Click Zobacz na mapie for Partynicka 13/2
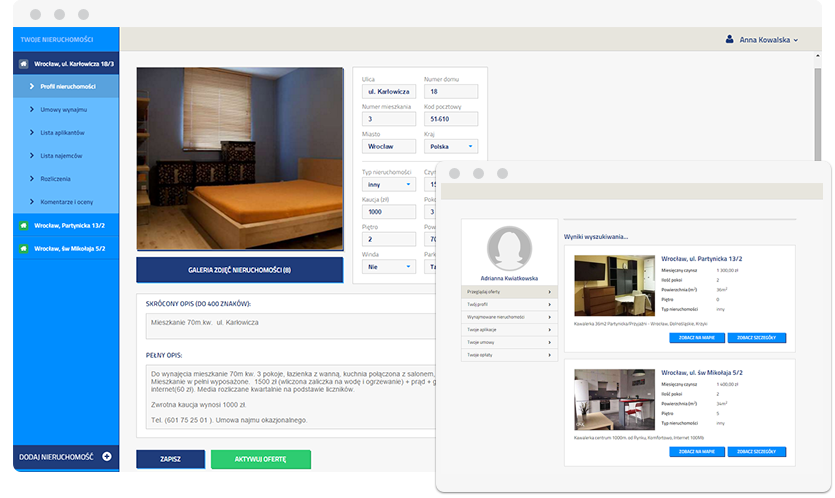This screenshot has height=498, width=835. 697,338
